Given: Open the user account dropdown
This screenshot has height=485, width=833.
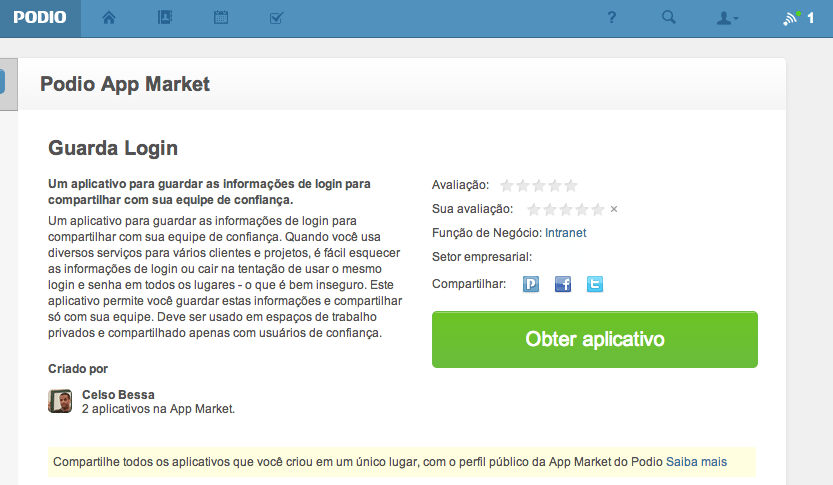Looking at the screenshot, I should 727,19.
